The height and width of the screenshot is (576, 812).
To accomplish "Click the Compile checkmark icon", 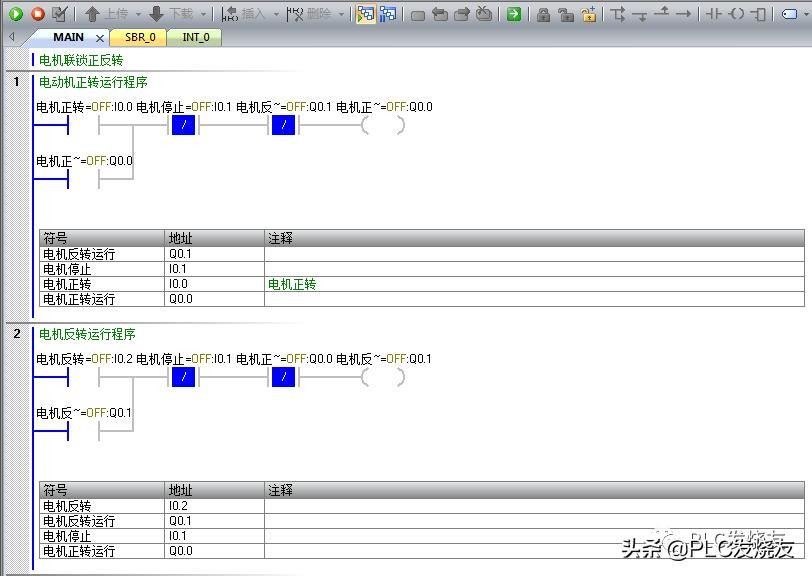I will (60, 14).
